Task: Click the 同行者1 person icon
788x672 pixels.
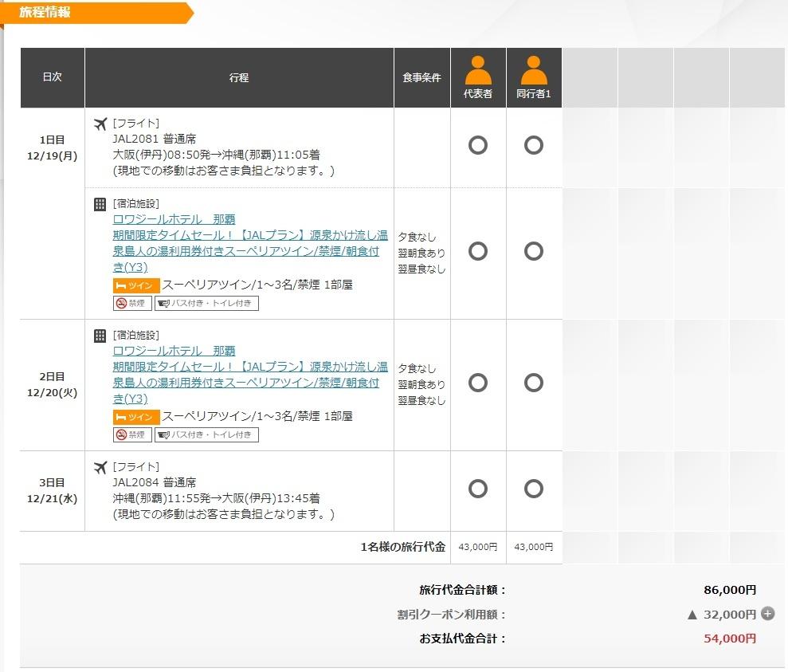Action: pos(534,72)
